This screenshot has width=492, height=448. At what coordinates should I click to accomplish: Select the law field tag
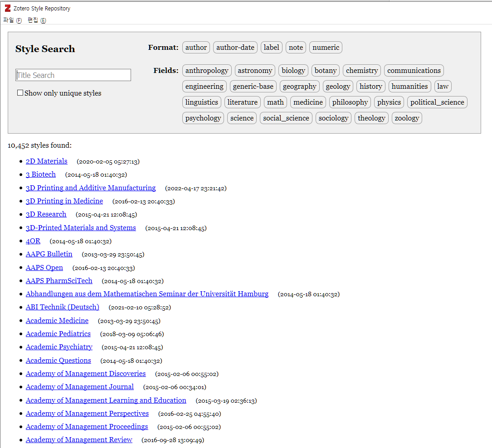coord(443,86)
